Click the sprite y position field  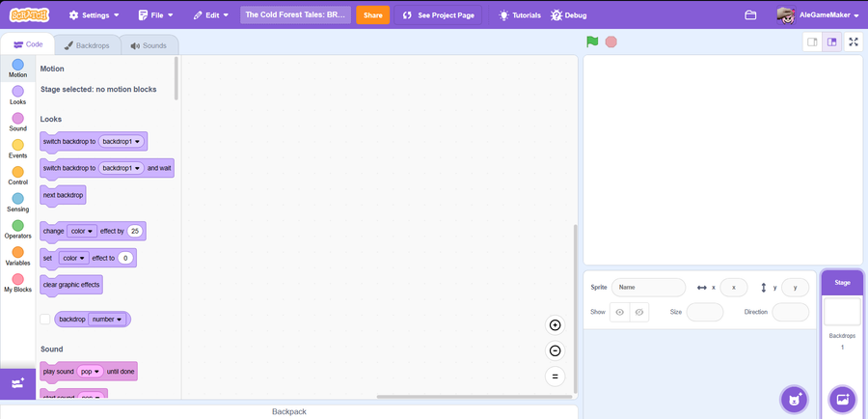(x=795, y=288)
